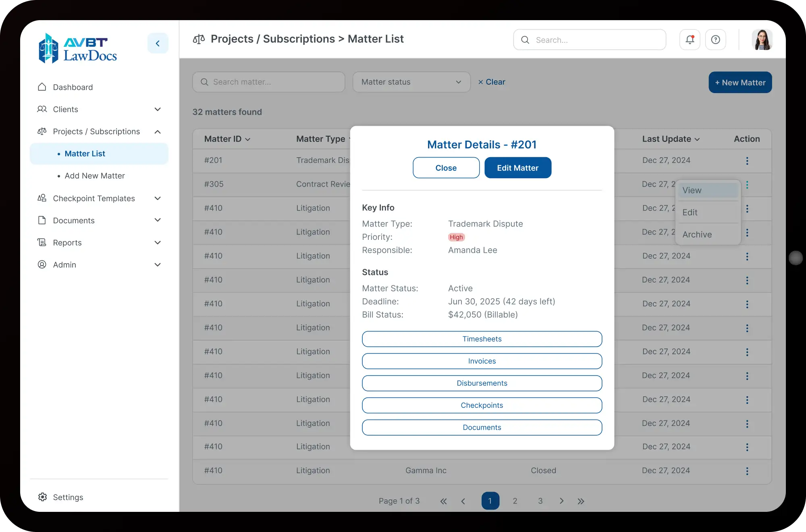
Task: Sort by Last Update column
Action: tap(671, 139)
